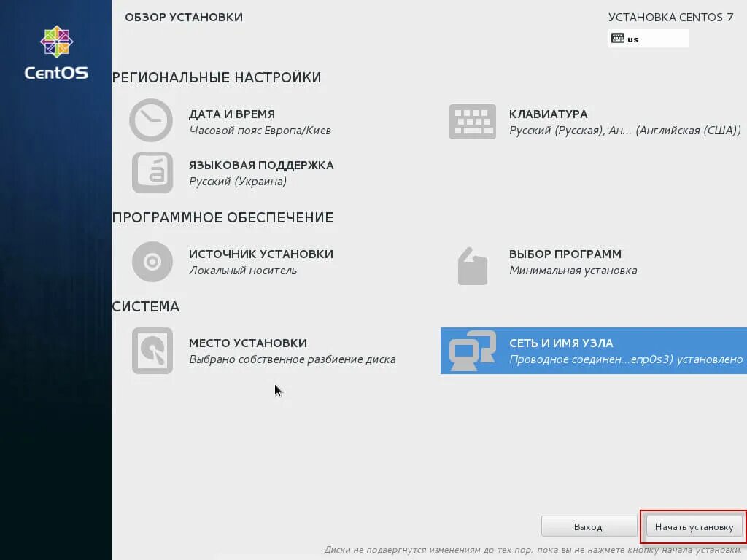
Task: Select the Installation Source disc icon
Action: [152, 262]
